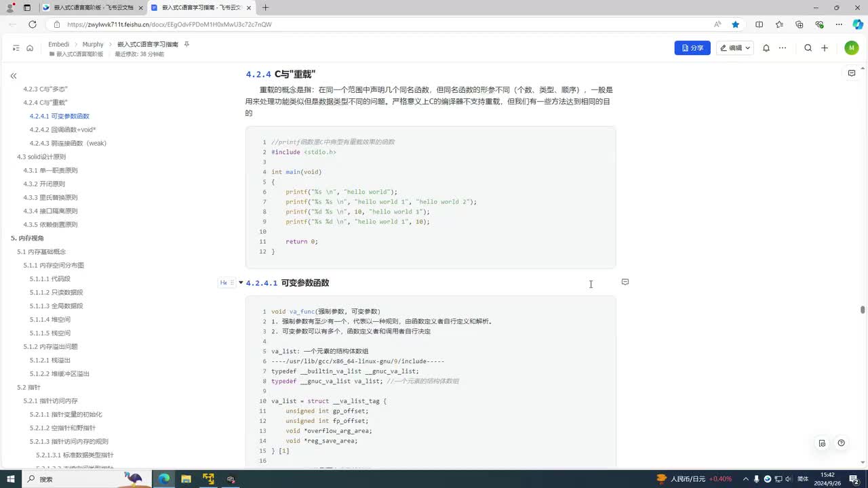This screenshot has width=868, height=488.
Task: Open Windows Start menu
Action: tap(11, 479)
